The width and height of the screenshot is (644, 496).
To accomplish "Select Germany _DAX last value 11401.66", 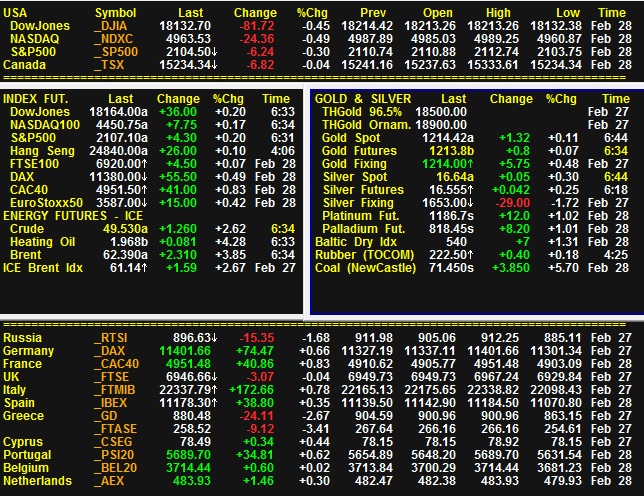I will pyautogui.click(x=185, y=351).
